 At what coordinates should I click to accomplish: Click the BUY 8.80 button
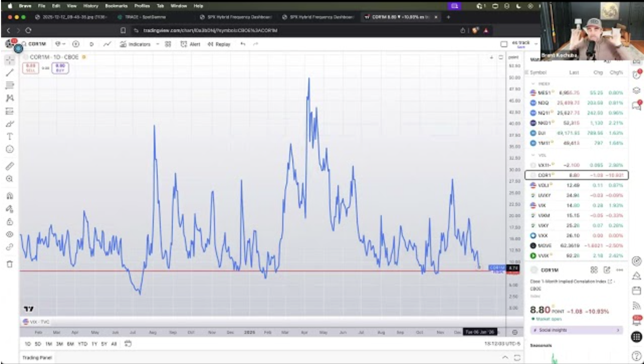(x=60, y=68)
